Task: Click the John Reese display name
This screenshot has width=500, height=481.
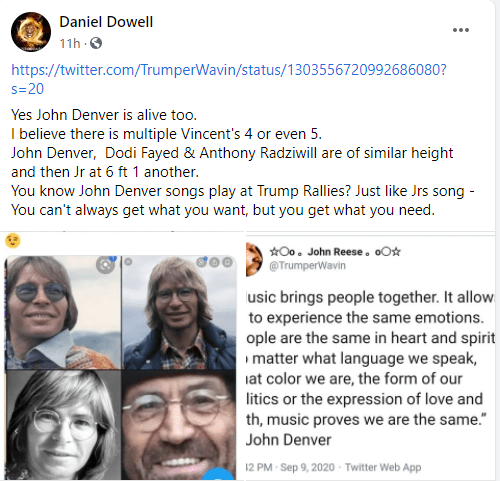Action: (x=335, y=252)
